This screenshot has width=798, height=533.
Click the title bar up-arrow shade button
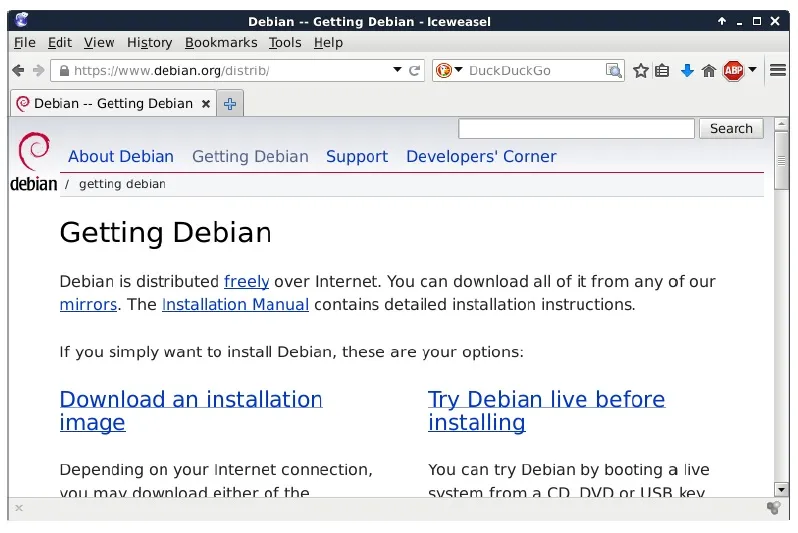pos(722,21)
